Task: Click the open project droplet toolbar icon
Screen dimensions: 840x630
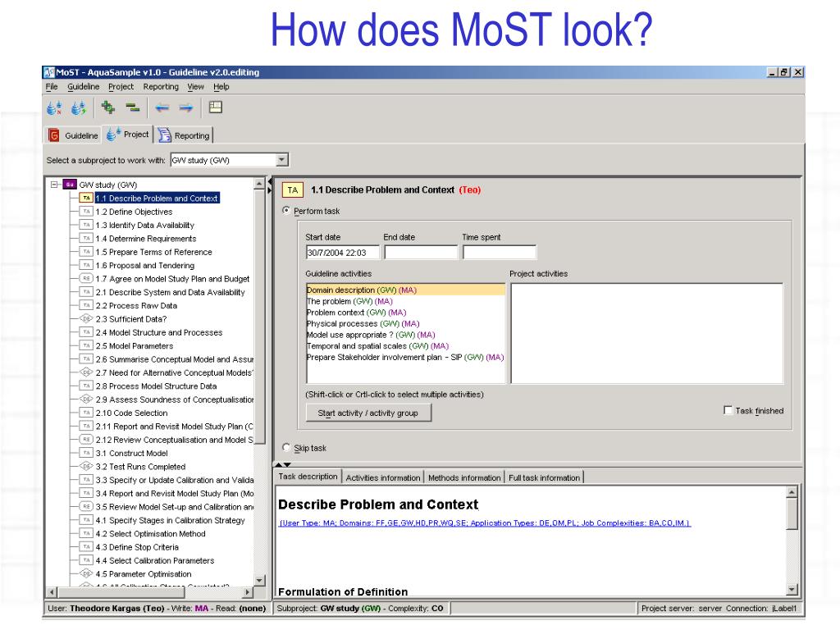Action: click(x=78, y=107)
